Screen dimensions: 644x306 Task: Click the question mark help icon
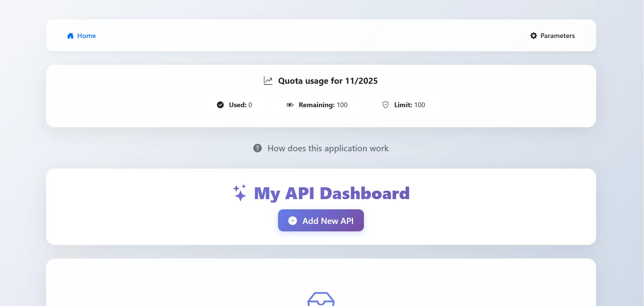pyautogui.click(x=258, y=148)
